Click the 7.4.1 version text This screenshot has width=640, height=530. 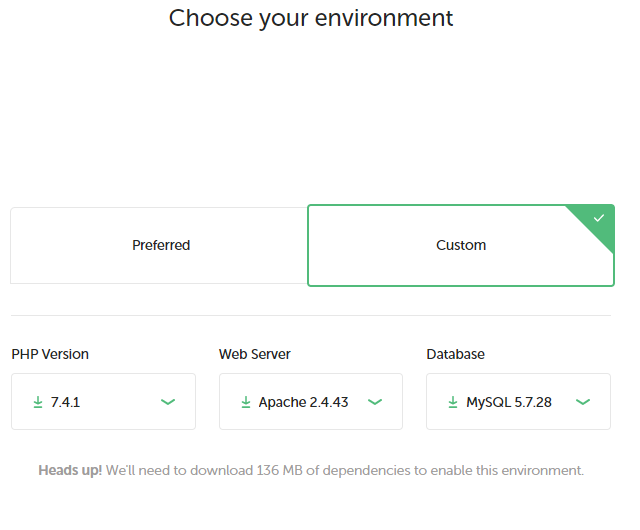click(x=65, y=402)
